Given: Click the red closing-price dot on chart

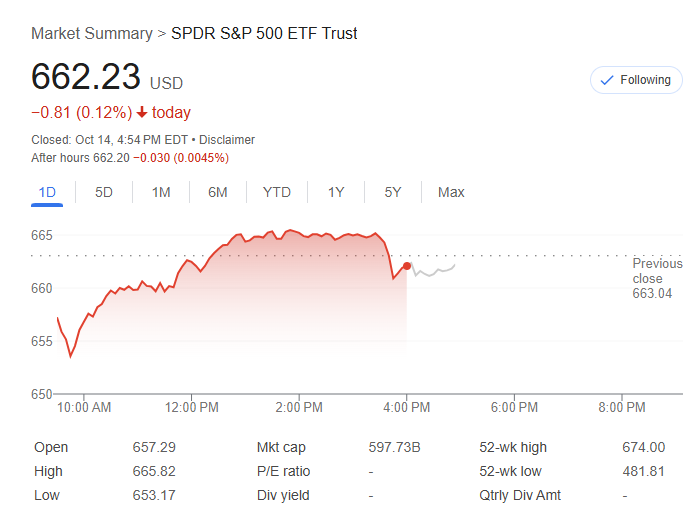Looking at the screenshot, I should tap(406, 266).
